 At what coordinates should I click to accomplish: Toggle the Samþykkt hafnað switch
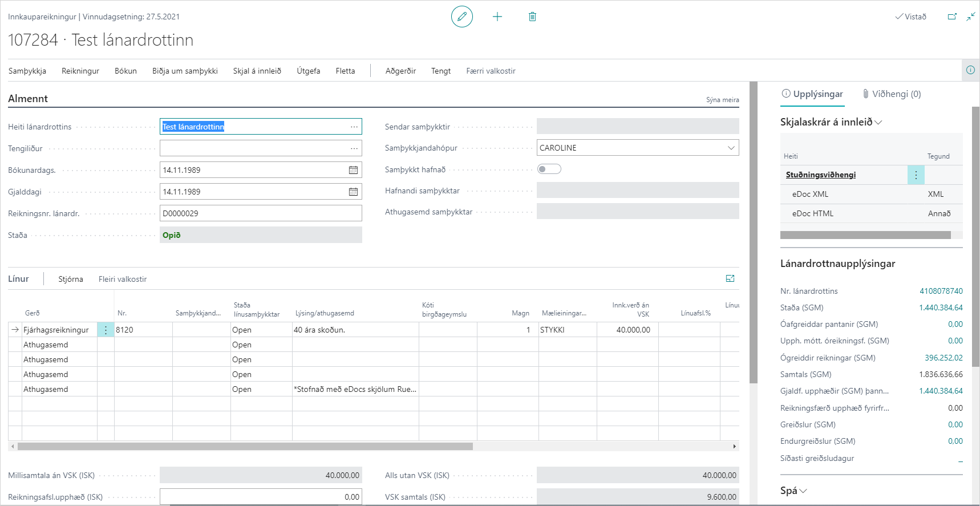(x=549, y=169)
